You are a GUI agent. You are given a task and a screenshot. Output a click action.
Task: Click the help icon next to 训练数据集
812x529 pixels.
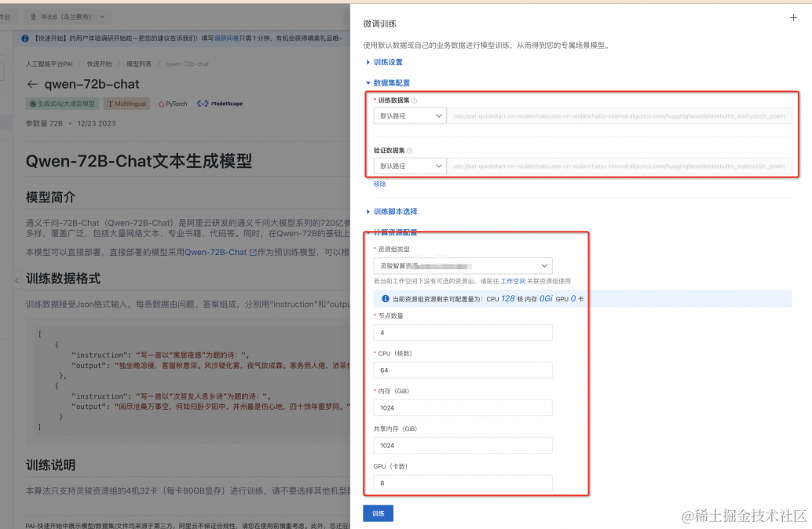(x=415, y=101)
